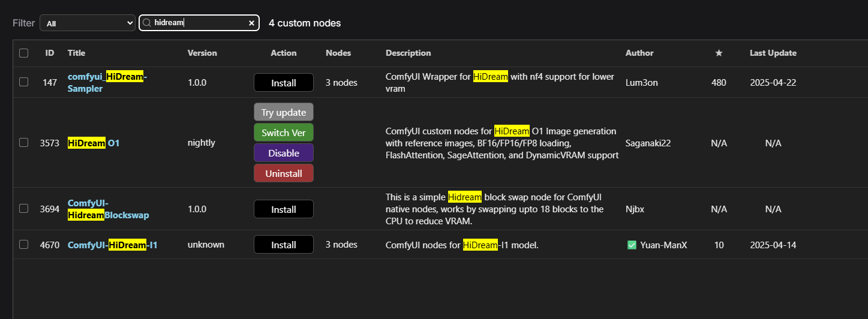Click the Action column header

tap(284, 53)
